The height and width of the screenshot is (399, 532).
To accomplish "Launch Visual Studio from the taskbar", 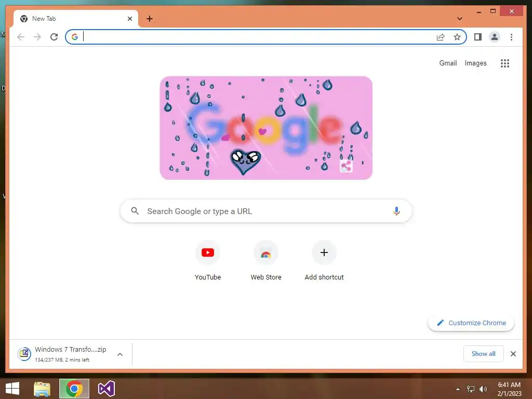I will pos(106,389).
